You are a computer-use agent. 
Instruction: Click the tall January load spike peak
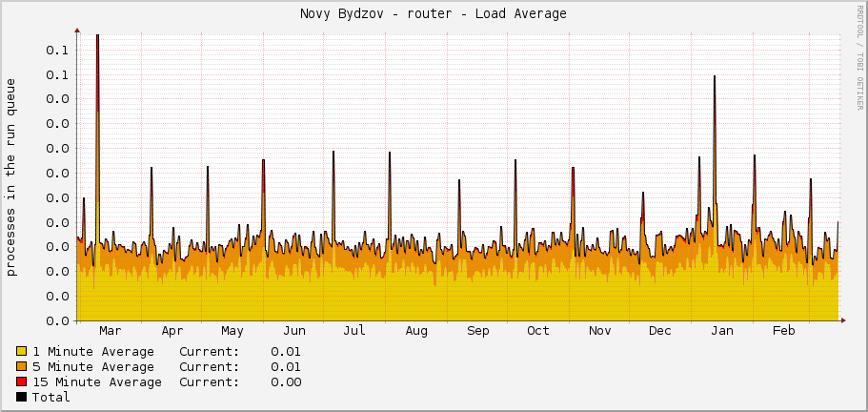pyautogui.click(x=715, y=77)
